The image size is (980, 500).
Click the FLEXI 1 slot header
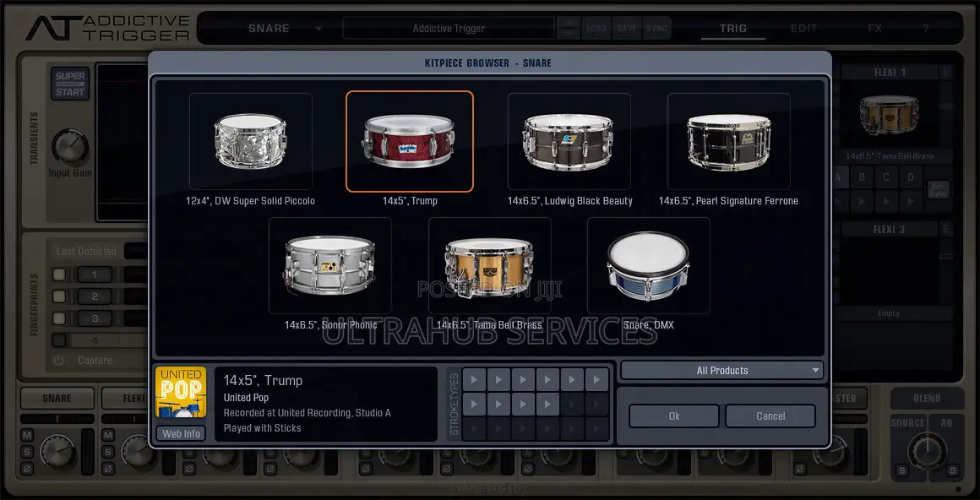[890, 73]
